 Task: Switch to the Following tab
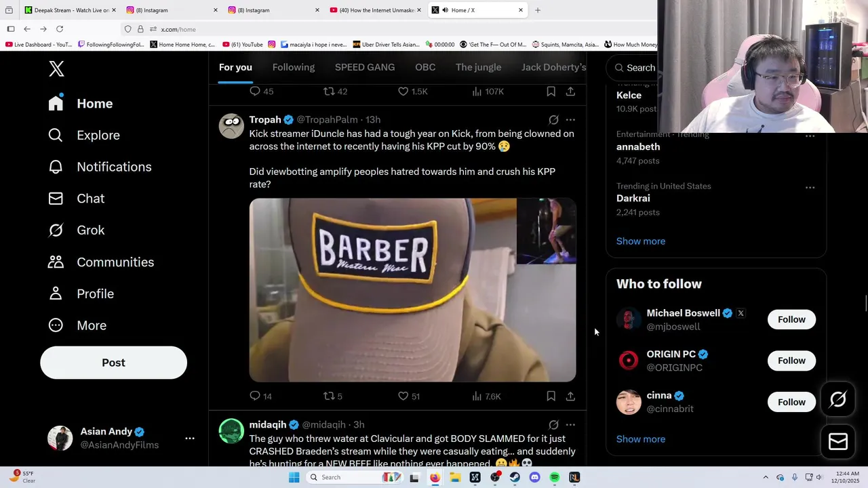294,67
